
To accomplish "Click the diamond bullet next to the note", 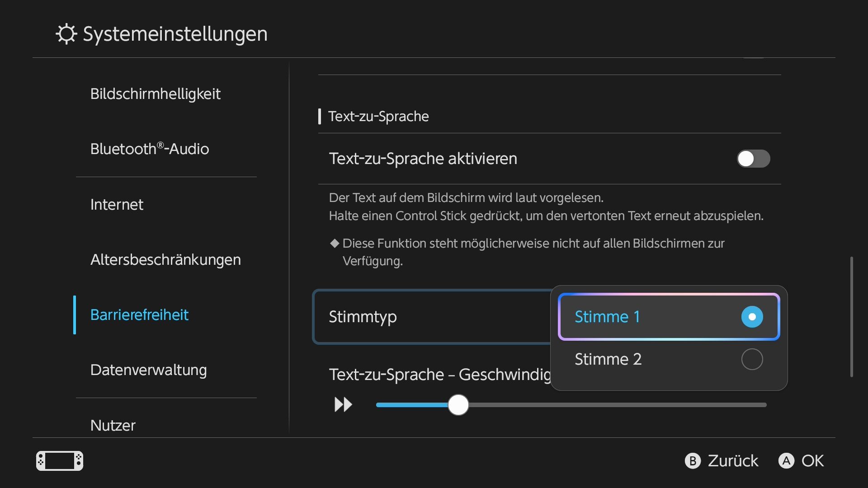I will (x=335, y=244).
